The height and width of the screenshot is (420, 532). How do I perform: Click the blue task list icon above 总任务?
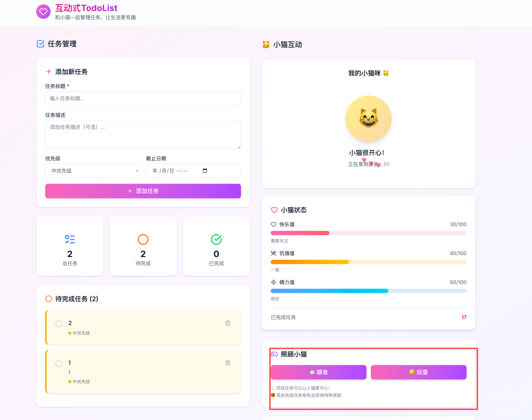70,239
